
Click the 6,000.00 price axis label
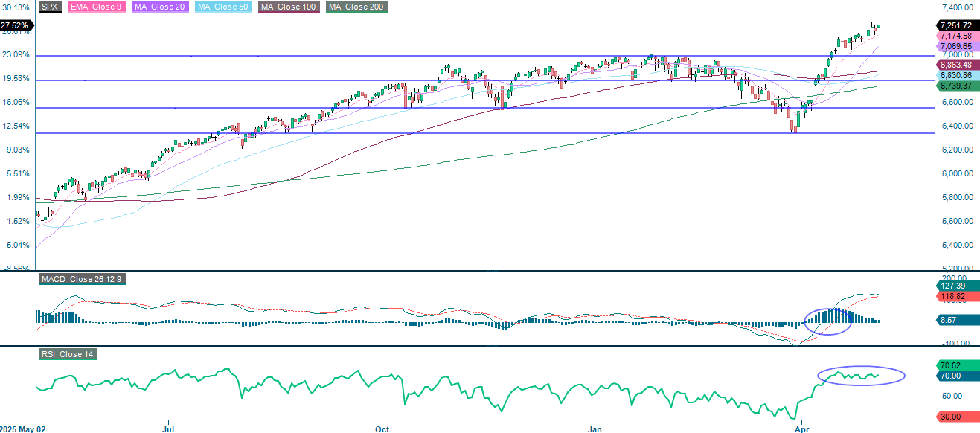(958, 174)
